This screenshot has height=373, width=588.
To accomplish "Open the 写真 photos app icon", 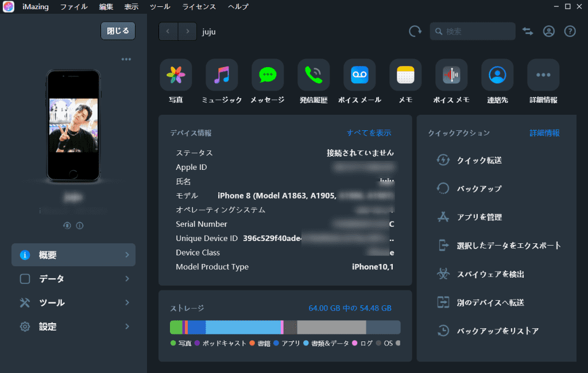I will tap(176, 75).
